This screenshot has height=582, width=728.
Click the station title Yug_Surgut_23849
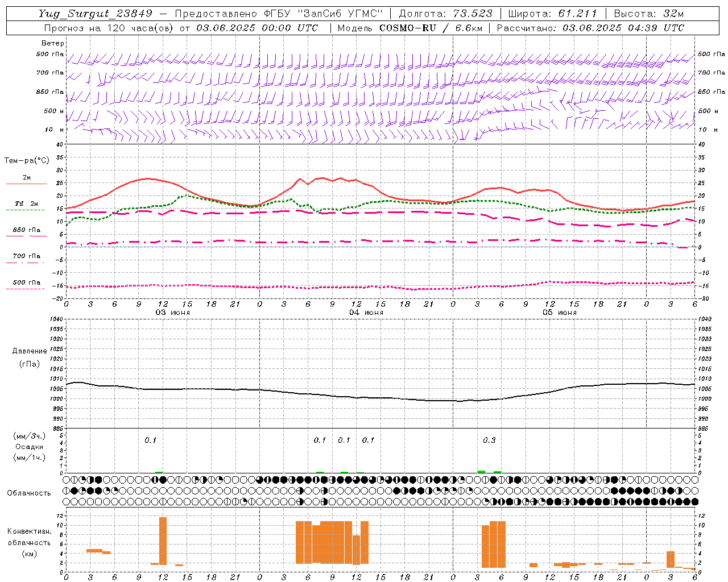(96, 14)
